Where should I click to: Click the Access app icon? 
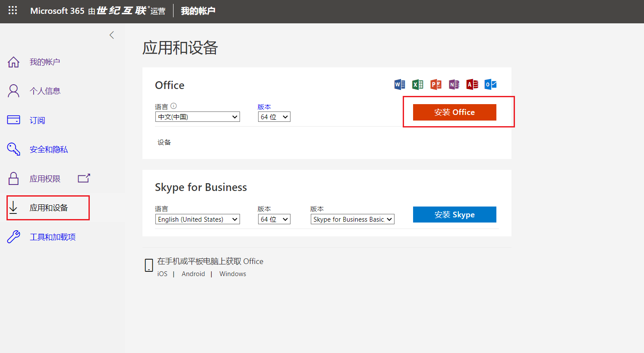472,84
